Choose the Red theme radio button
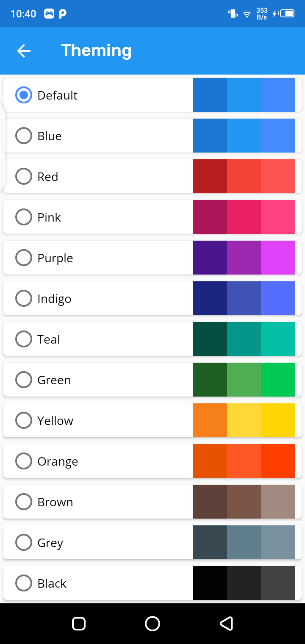The height and width of the screenshot is (644, 305). (24, 177)
